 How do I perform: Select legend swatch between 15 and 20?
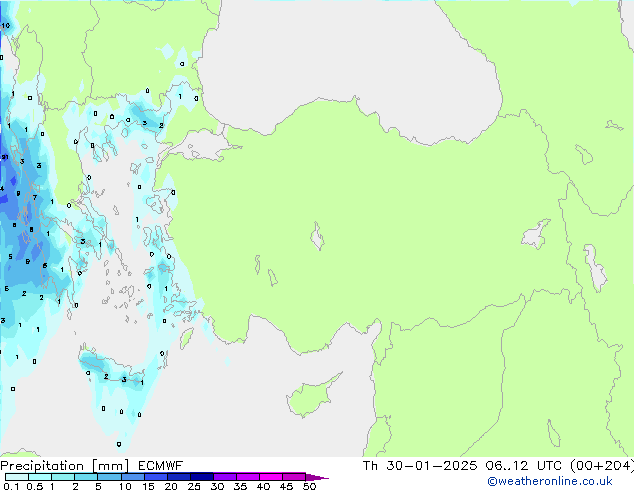[155, 477]
